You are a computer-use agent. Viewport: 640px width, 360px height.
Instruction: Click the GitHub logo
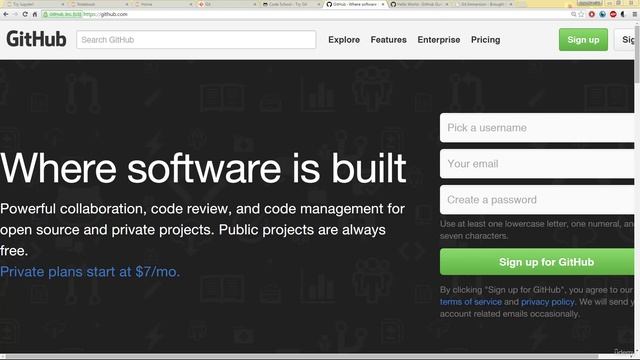(36, 39)
